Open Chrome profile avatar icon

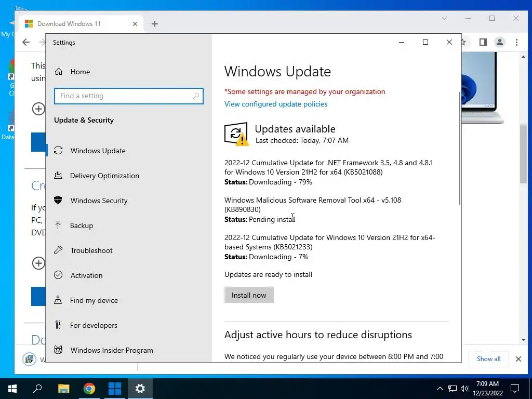[x=500, y=42]
